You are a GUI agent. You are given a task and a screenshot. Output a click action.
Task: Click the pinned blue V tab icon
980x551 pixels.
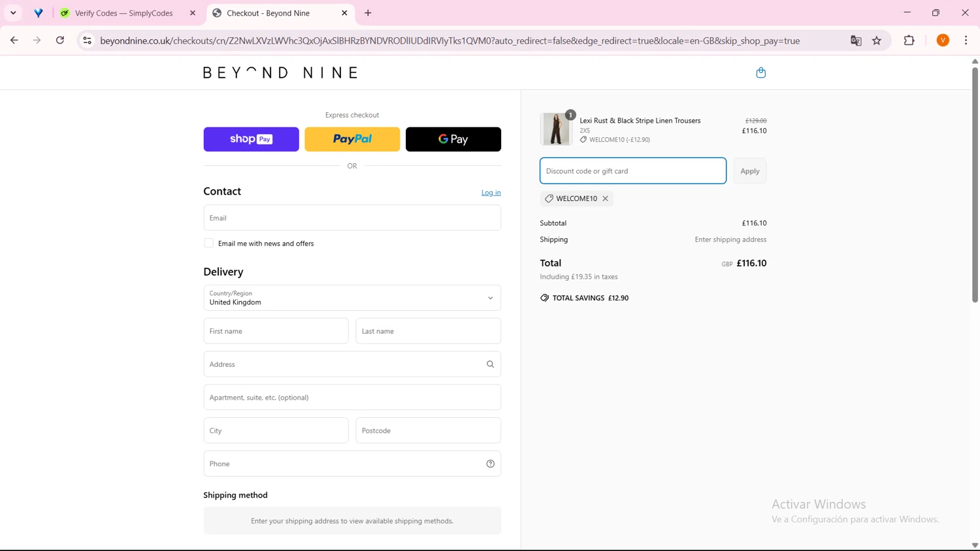[39, 13]
